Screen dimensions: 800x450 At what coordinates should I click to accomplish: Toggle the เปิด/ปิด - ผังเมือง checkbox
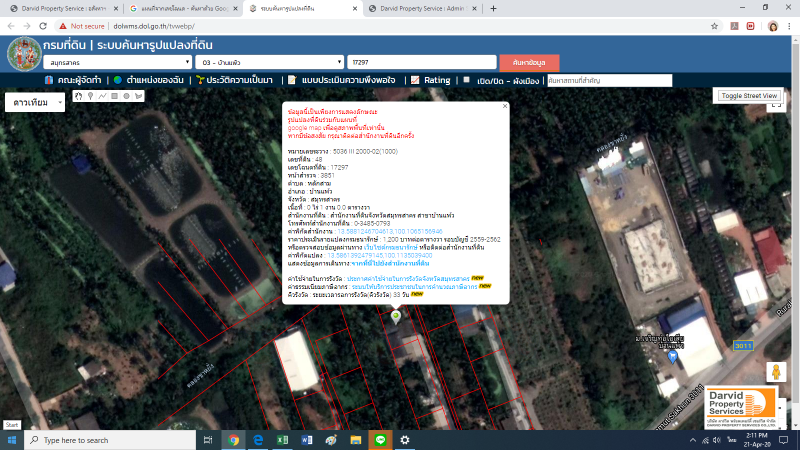(x=466, y=80)
